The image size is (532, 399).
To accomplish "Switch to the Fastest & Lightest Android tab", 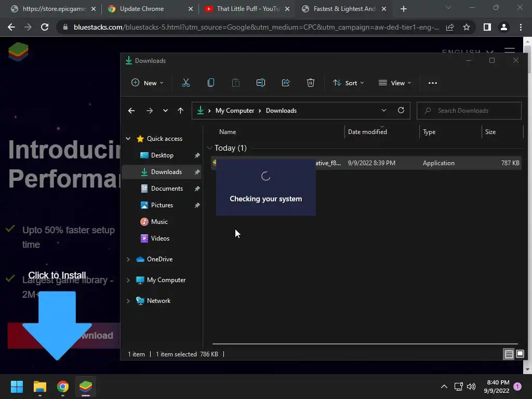I will click(344, 9).
